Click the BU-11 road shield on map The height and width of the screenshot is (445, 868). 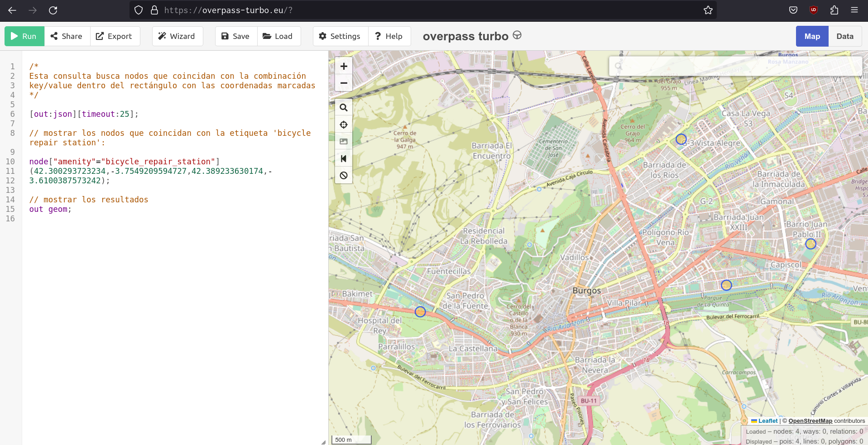589,401
